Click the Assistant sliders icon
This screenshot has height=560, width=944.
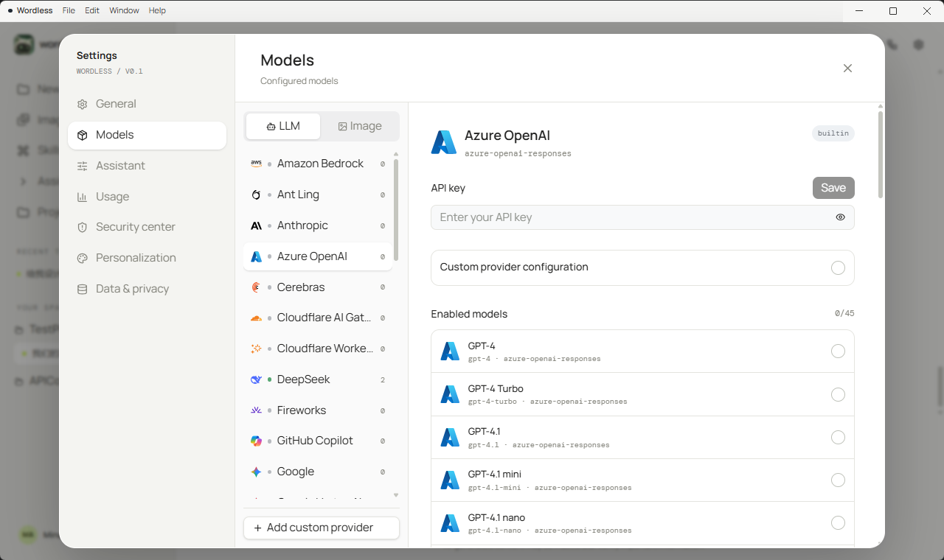(83, 167)
